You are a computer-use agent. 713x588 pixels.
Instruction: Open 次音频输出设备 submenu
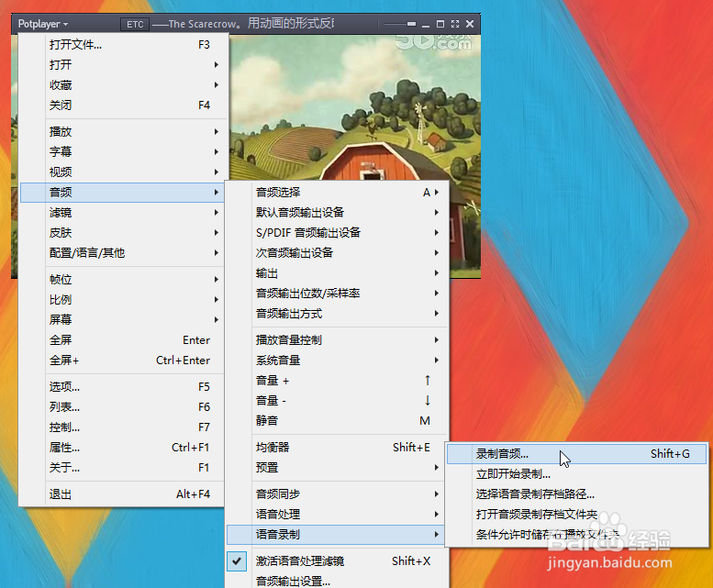pos(337,252)
